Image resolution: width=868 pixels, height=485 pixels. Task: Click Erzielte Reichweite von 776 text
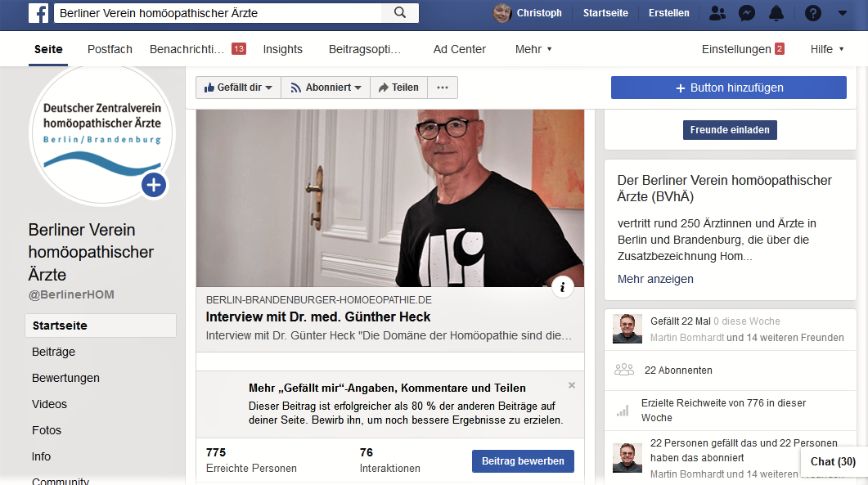(723, 411)
